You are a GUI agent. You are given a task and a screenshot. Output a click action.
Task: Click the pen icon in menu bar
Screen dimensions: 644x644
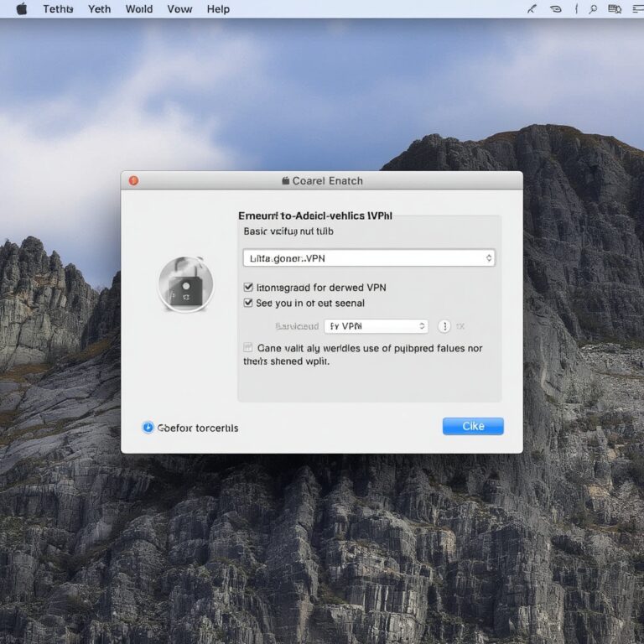coord(532,9)
